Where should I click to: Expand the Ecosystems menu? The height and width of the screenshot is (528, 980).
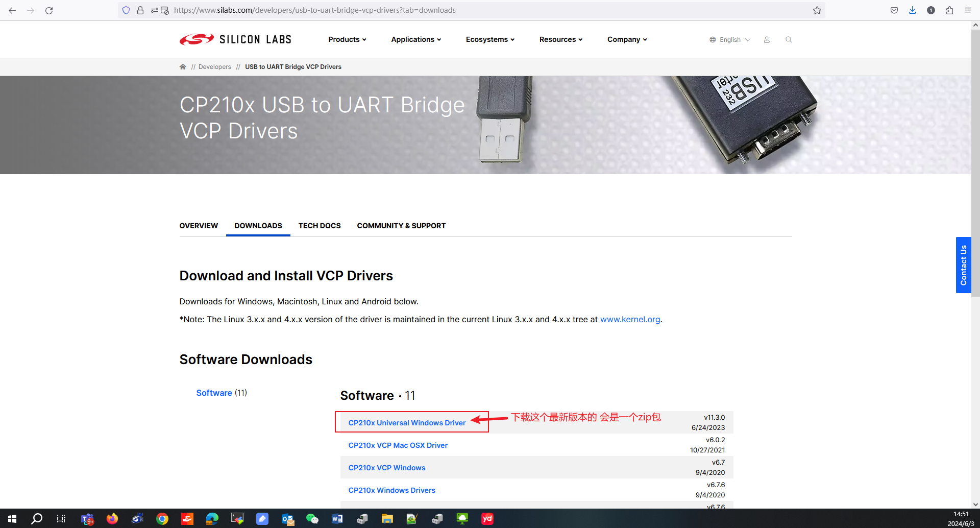(490, 39)
